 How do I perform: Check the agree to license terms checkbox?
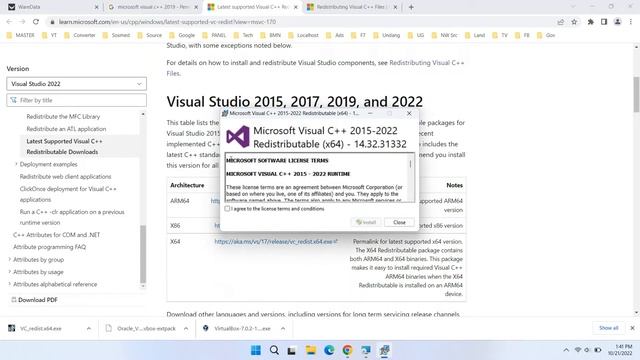(227, 209)
